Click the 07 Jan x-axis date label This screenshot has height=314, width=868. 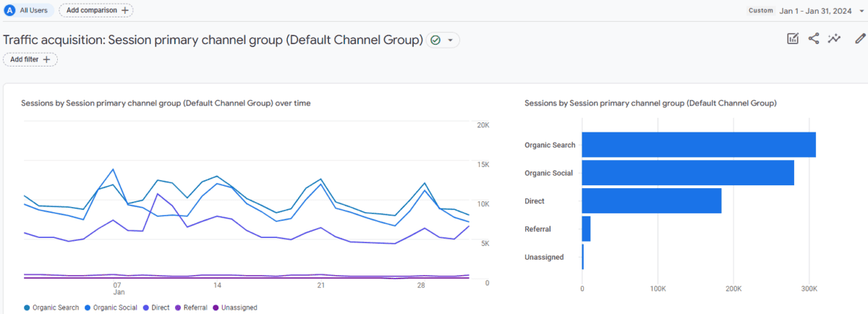click(x=118, y=288)
